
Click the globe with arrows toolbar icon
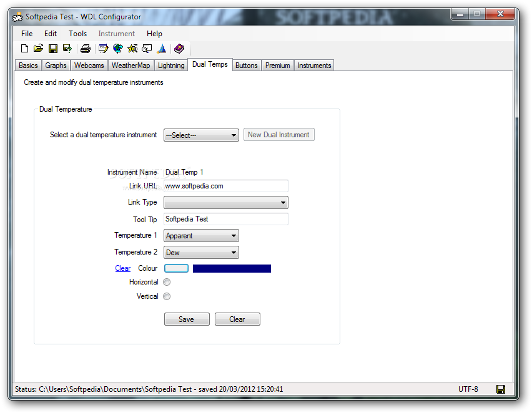point(118,49)
